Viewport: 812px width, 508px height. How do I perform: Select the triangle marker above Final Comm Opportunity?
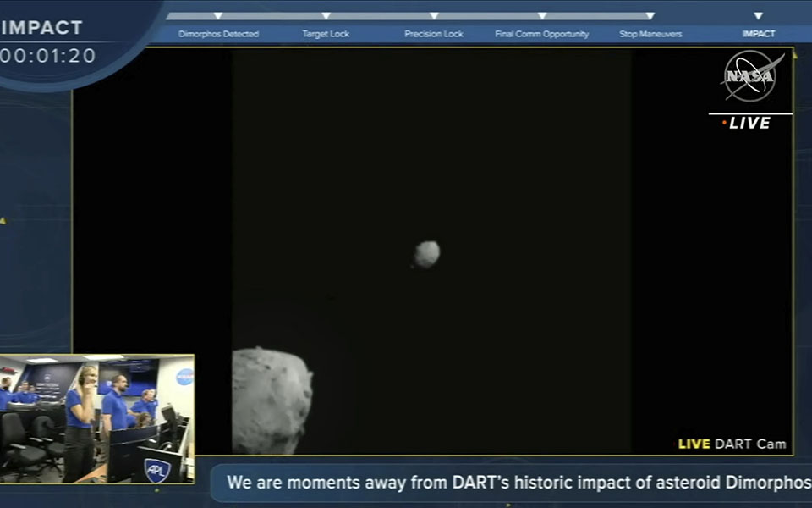click(541, 15)
